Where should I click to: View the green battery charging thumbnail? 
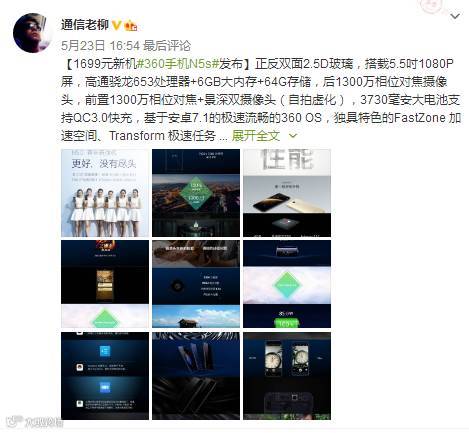click(x=287, y=284)
